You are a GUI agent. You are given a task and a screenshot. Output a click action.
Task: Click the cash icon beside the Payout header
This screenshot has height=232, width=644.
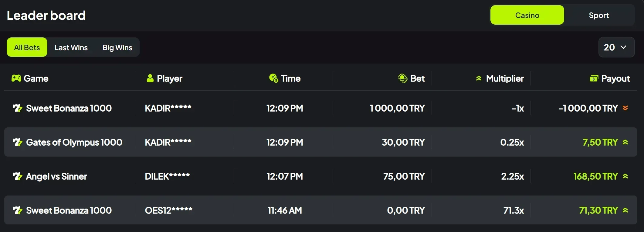point(594,78)
